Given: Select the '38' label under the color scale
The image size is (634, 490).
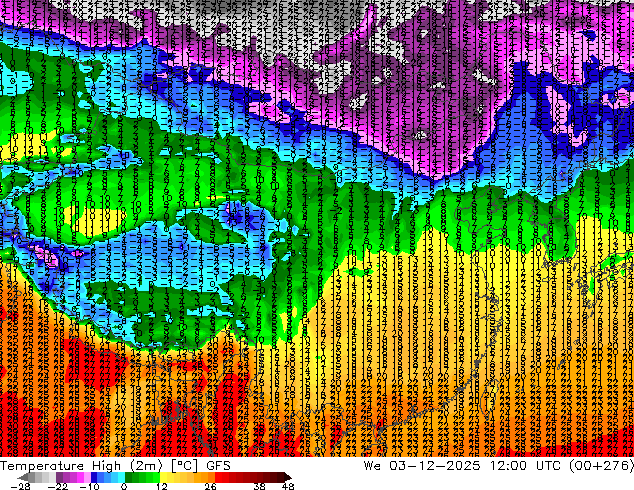Looking at the screenshot, I should point(259,486).
